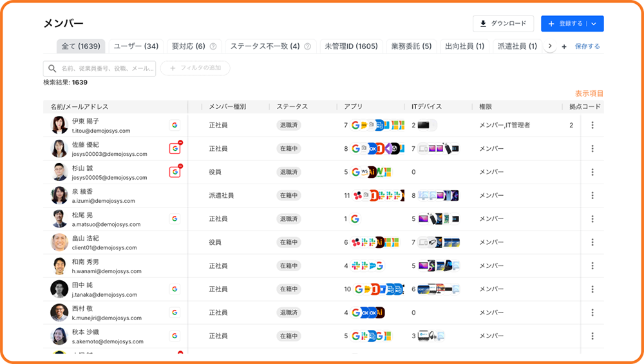Click magnifier icon in search box
This screenshot has width=644, height=364.
pos(52,68)
